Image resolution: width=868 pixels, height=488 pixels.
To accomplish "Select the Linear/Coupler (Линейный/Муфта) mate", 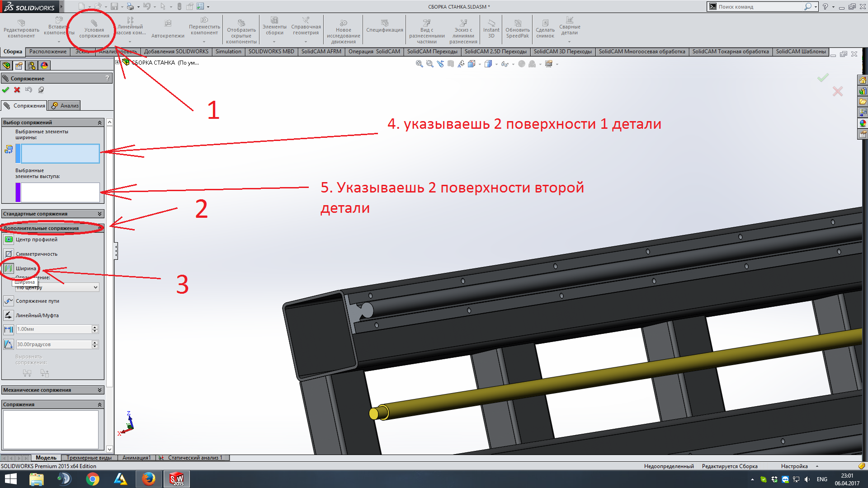I will click(x=8, y=315).
